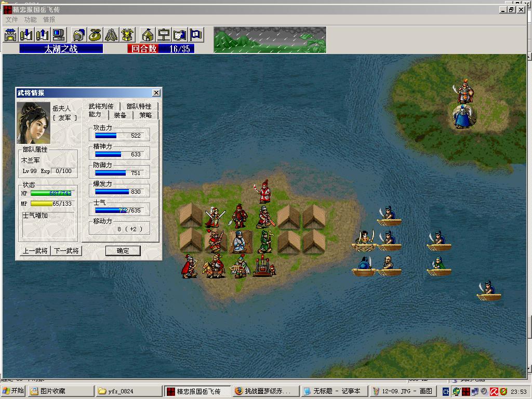Switch to the 无标题 - 记事本 window
532x399 pixels.
(334, 391)
